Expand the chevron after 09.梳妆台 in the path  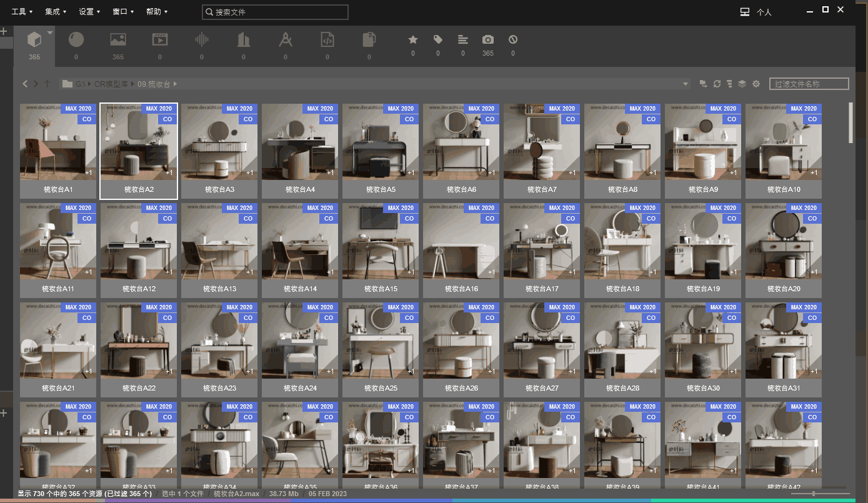tap(176, 84)
